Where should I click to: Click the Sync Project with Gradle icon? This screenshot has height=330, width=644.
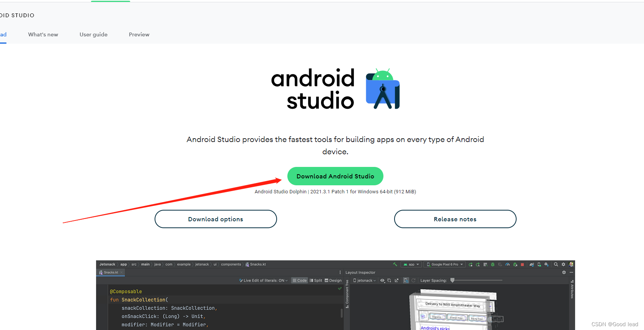pos(532,265)
